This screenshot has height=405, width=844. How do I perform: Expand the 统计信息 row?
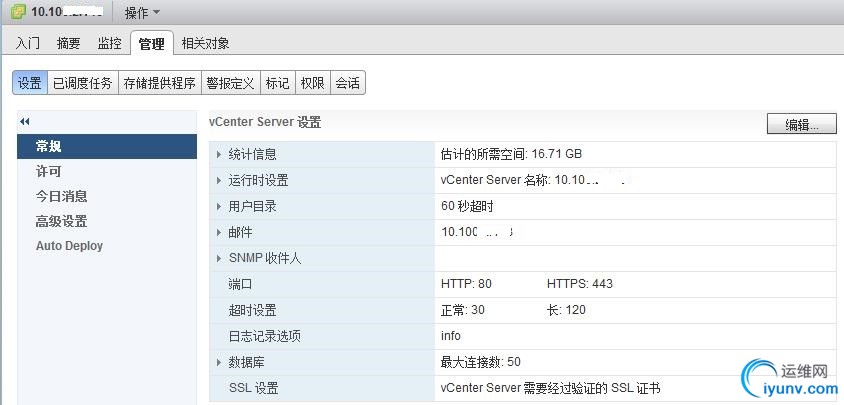tap(219, 155)
